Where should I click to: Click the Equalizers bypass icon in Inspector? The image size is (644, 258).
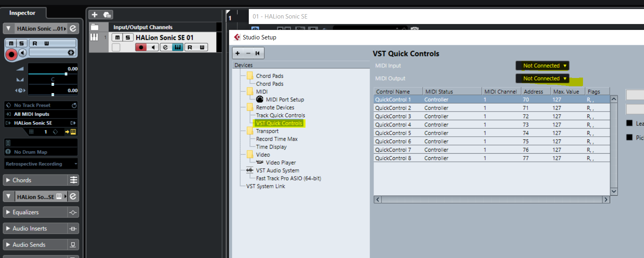click(x=73, y=212)
